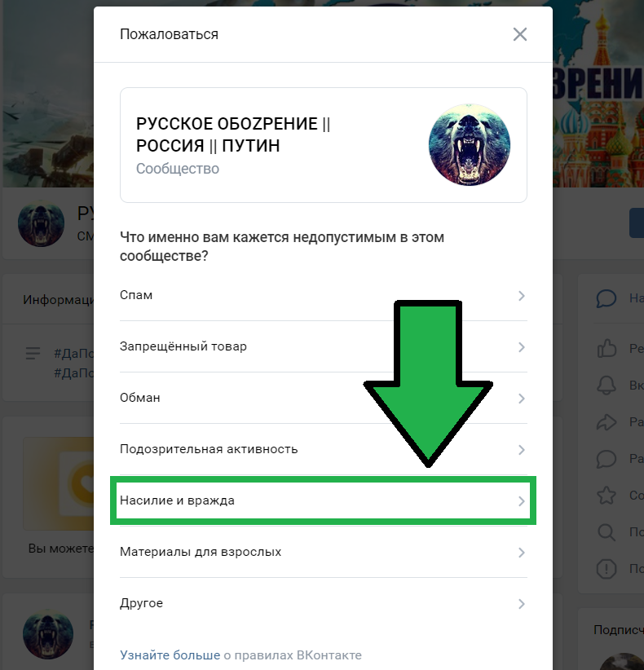The height and width of the screenshot is (670, 644).
Task: Choose Другое report option
Action: pyautogui.click(x=323, y=603)
